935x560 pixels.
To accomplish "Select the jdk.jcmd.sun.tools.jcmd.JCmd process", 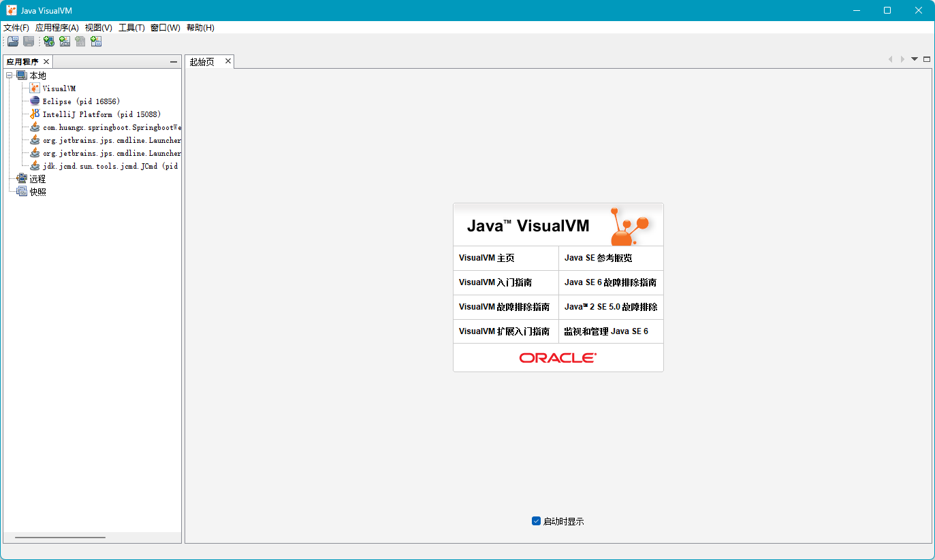I will click(110, 166).
